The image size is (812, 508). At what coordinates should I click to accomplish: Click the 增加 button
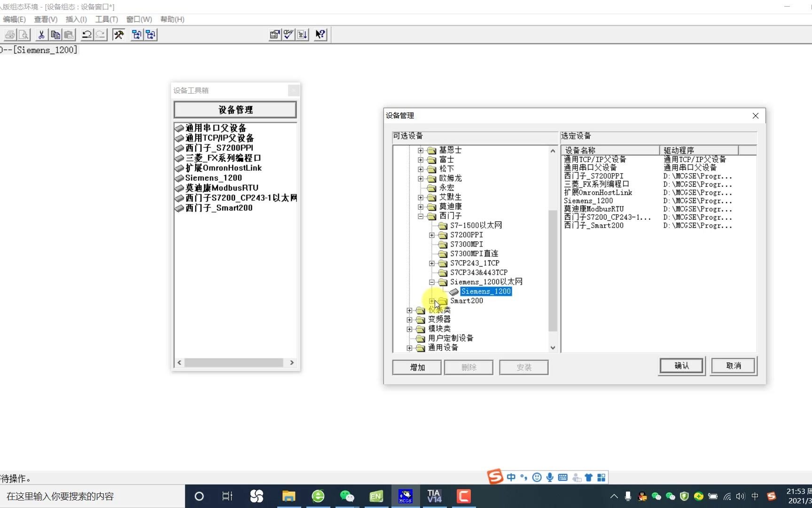pos(417,367)
